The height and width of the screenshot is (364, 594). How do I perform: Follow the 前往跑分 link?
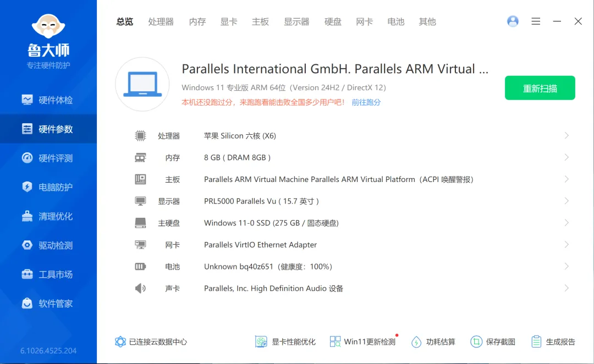point(366,102)
